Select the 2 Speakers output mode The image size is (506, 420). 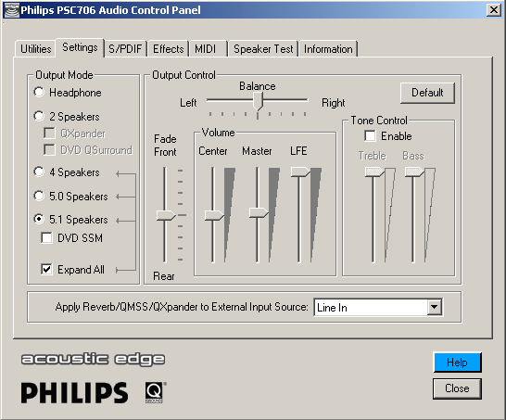[39, 116]
